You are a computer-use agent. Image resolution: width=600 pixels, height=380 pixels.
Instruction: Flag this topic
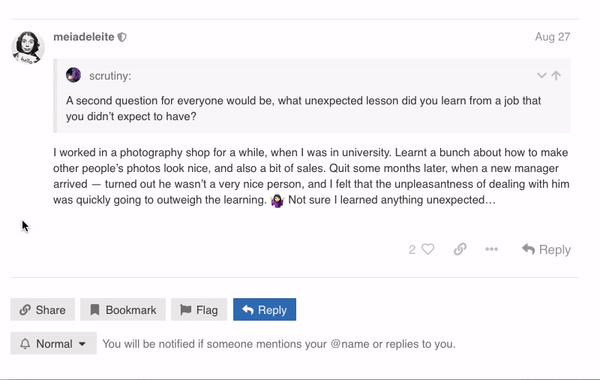[199, 310]
